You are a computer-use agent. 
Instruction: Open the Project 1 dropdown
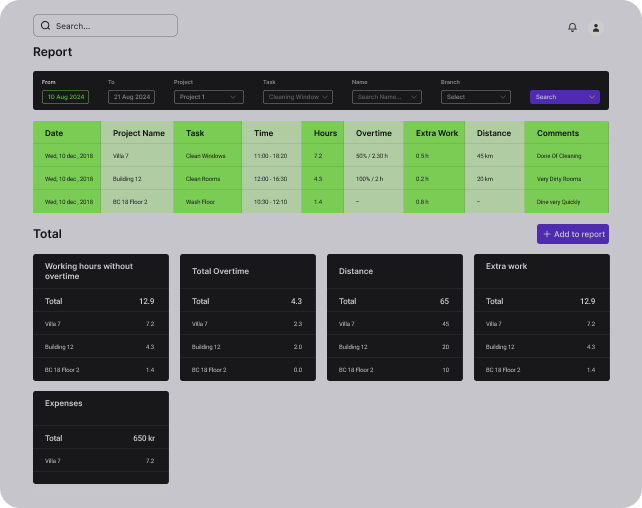click(x=208, y=97)
